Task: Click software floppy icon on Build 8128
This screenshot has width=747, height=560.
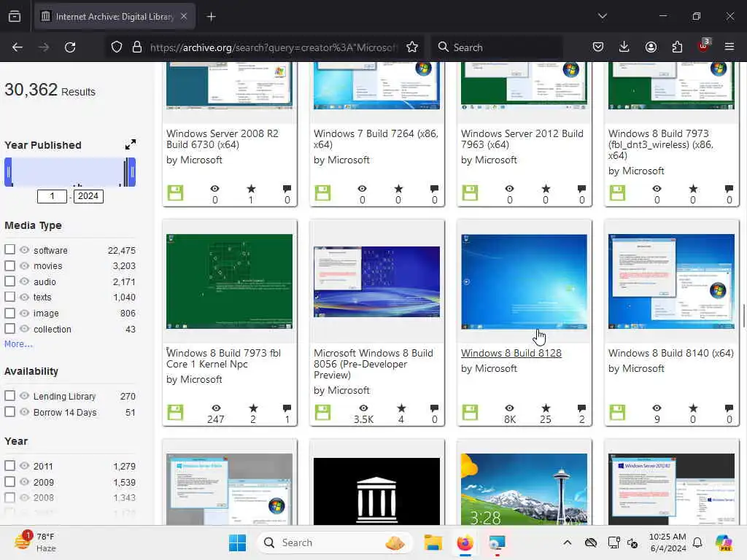Action: pos(470,413)
